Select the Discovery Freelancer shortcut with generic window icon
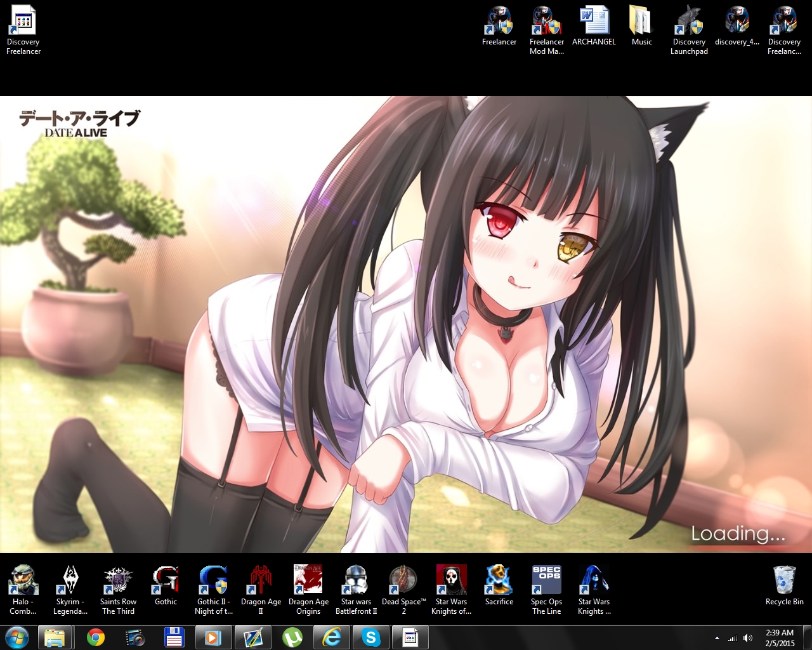812x650 pixels. pos(23,30)
